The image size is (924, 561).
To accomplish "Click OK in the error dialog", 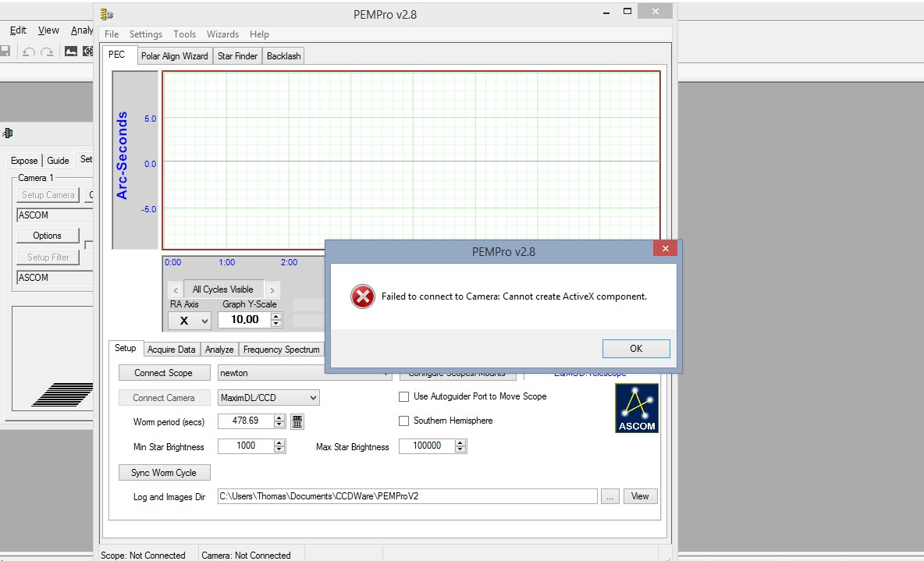I will pyautogui.click(x=636, y=348).
